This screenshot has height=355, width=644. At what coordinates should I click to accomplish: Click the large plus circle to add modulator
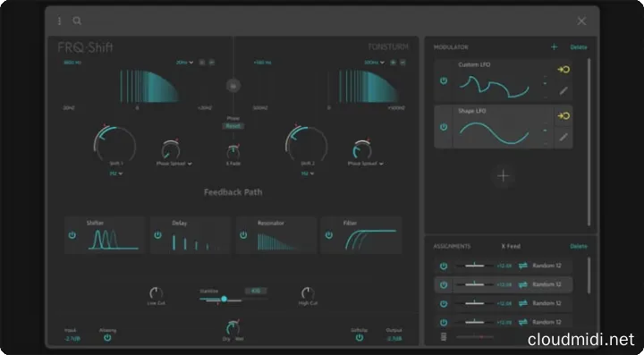point(503,176)
